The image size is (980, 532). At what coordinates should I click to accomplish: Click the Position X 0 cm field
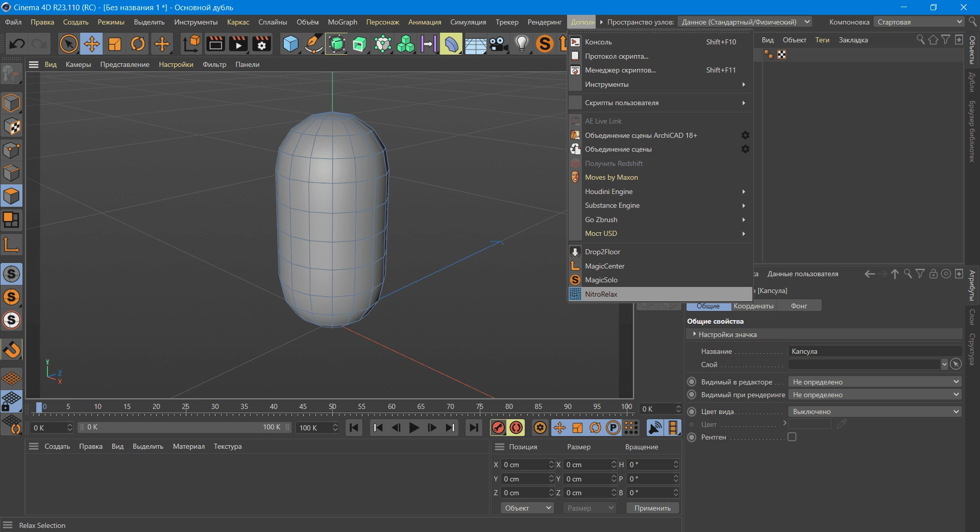tap(527, 465)
